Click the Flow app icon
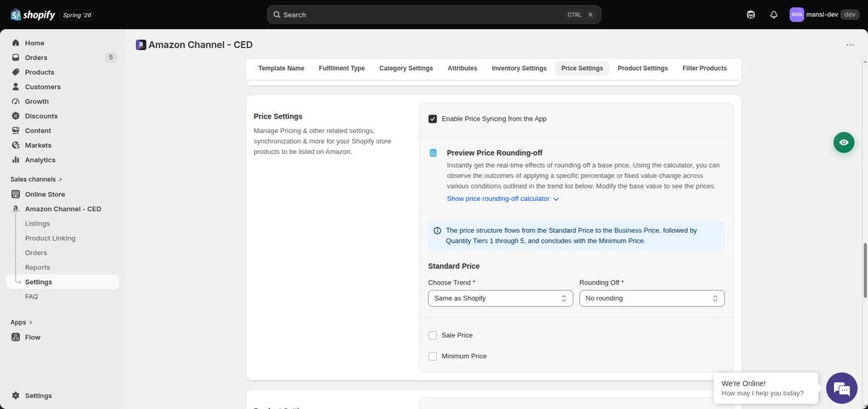This screenshot has height=409, width=868. [x=16, y=337]
